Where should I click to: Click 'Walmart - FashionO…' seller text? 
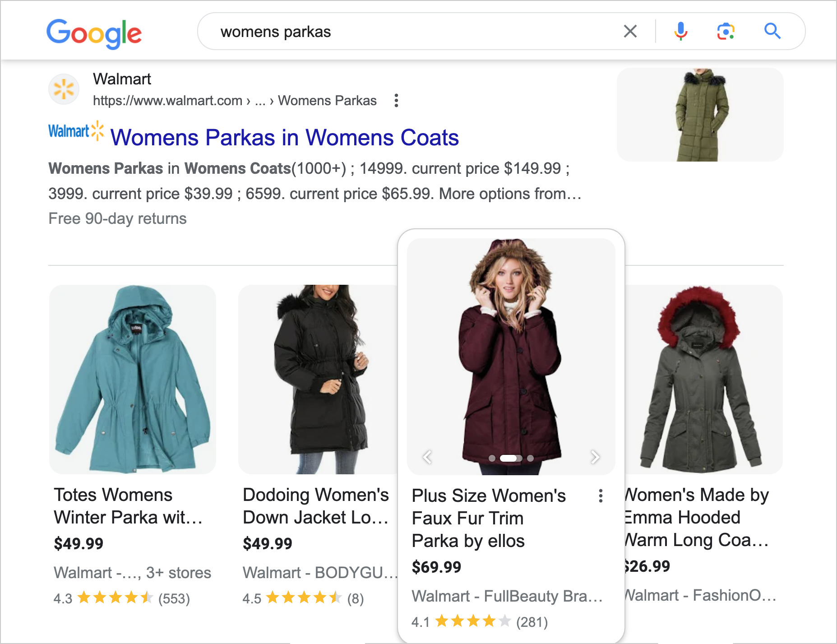point(701,595)
